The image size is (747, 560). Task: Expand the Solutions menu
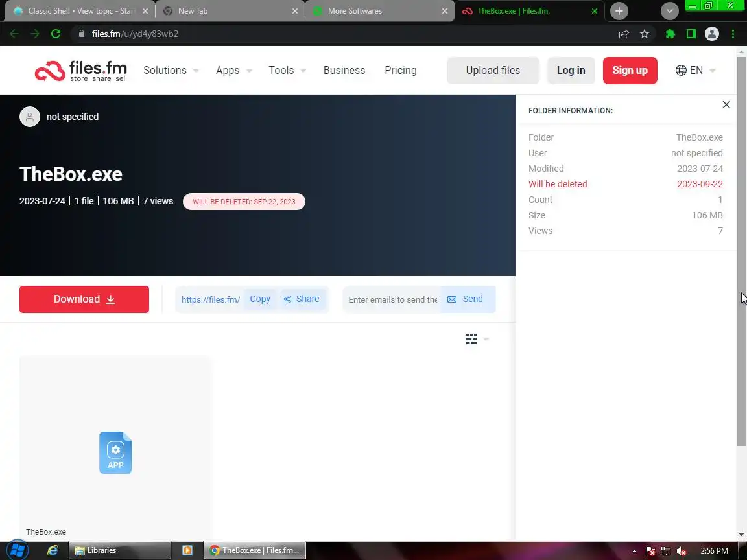171,71
